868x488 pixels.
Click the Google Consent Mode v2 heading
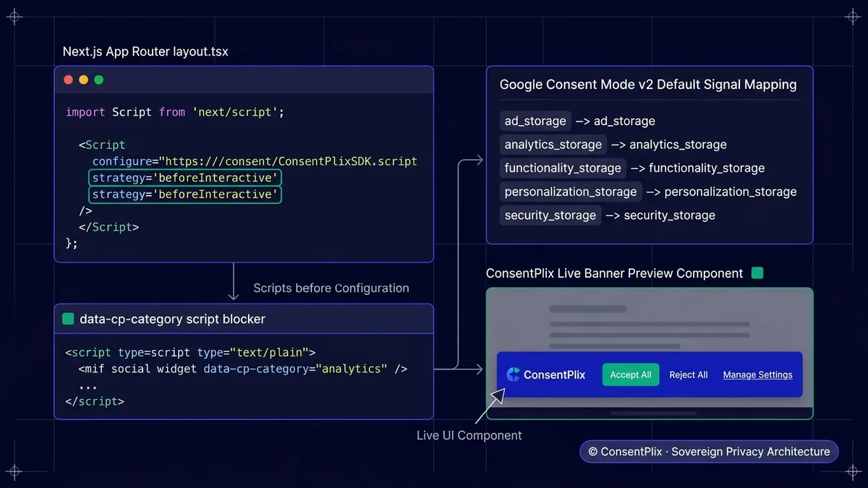(x=648, y=85)
